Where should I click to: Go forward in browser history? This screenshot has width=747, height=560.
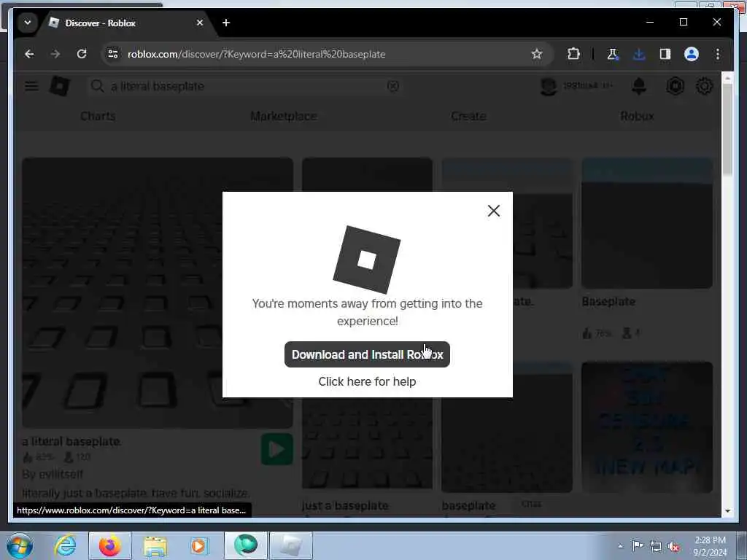(55, 54)
